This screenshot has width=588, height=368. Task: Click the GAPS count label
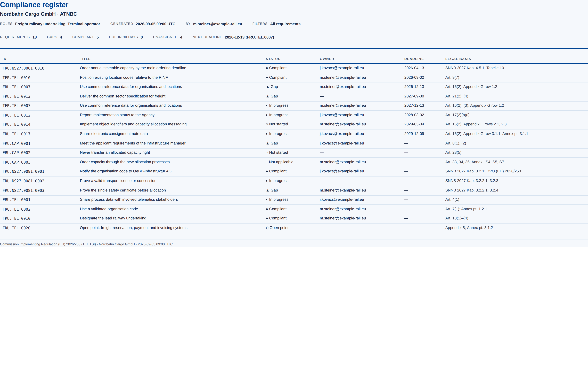point(52,37)
